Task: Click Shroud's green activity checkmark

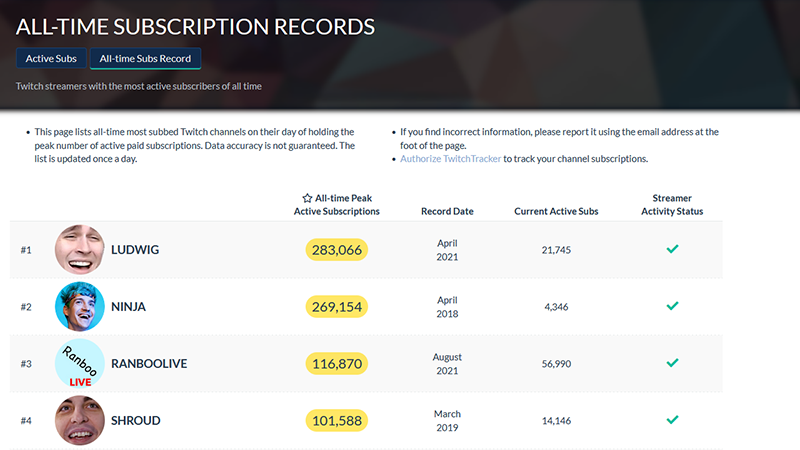Action: click(672, 419)
